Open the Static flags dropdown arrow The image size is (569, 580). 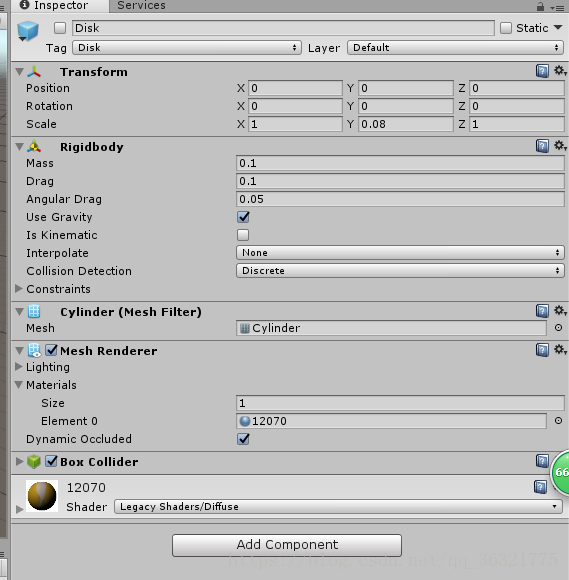[x=558, y=27]
